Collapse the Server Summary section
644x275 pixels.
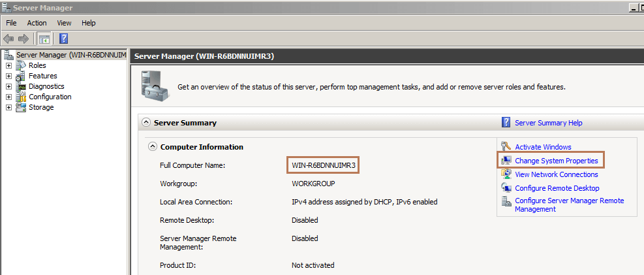(146, 123)
